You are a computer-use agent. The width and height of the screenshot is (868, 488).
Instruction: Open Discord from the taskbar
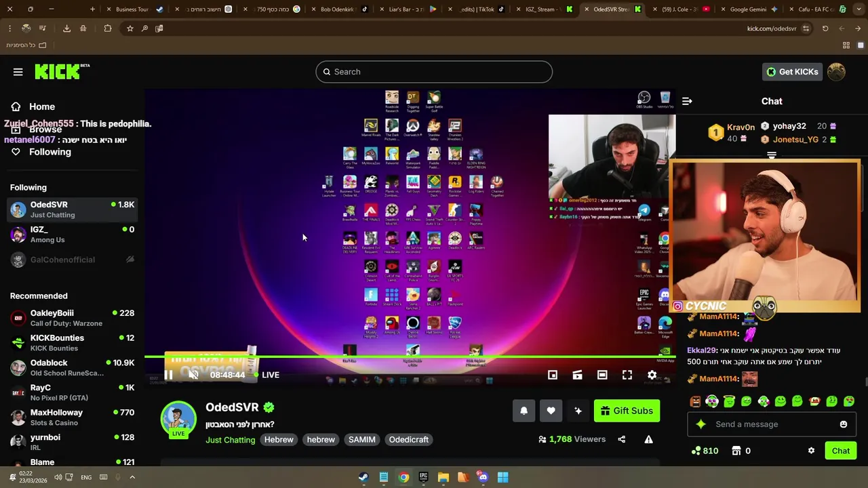pos(483,477)
